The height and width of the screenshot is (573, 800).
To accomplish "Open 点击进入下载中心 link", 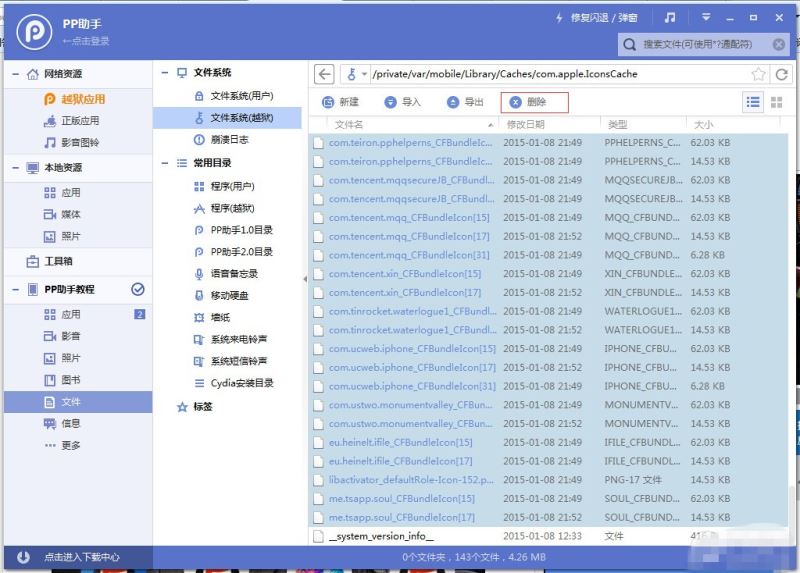I will point(82,557).
